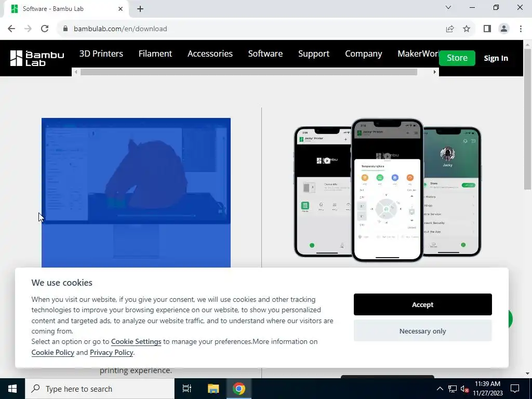Open the Windows Start menu
The image size is (532, 399).
click(12, 389)
